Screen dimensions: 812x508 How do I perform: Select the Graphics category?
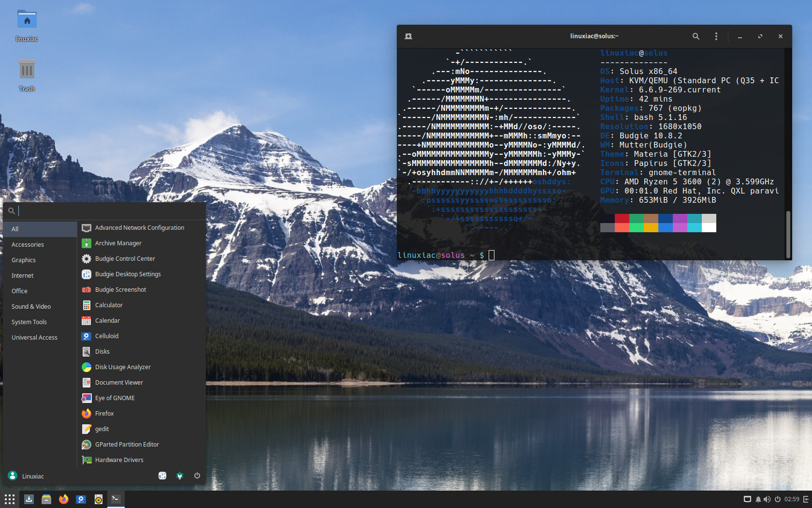[40, 260]
